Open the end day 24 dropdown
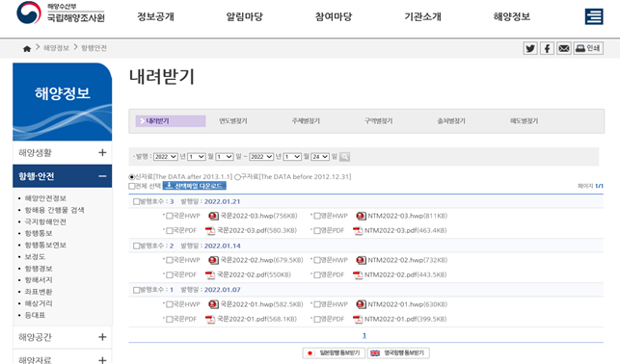Viewport: 620px width, 364px height. coord(320,157)
